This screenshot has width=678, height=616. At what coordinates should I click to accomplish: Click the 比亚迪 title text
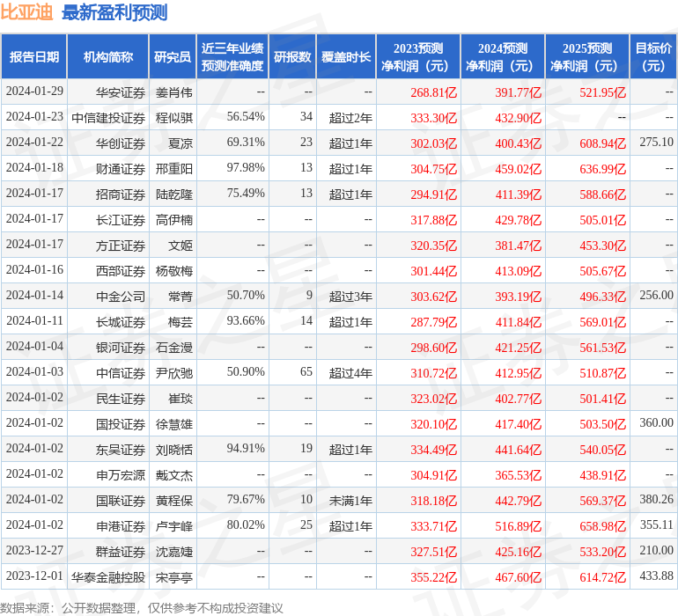click(26, 12)
